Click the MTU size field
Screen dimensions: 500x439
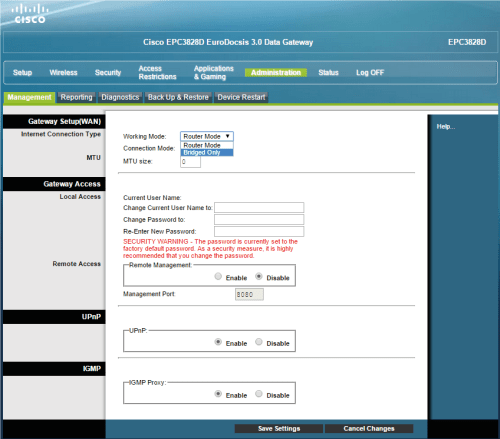click(x=190, y=162)
